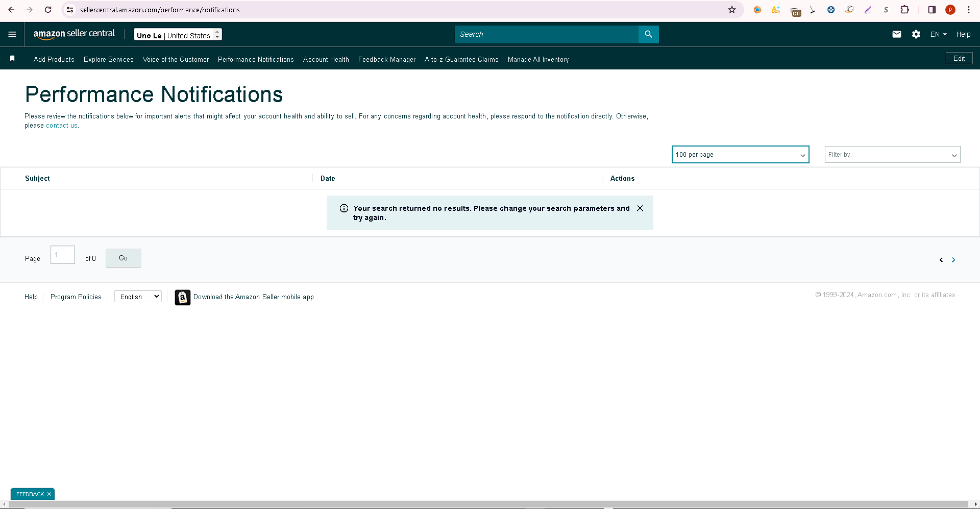Open the settings gear icon
The height and width of the screenshot is (509, 980).
[916, 34]
